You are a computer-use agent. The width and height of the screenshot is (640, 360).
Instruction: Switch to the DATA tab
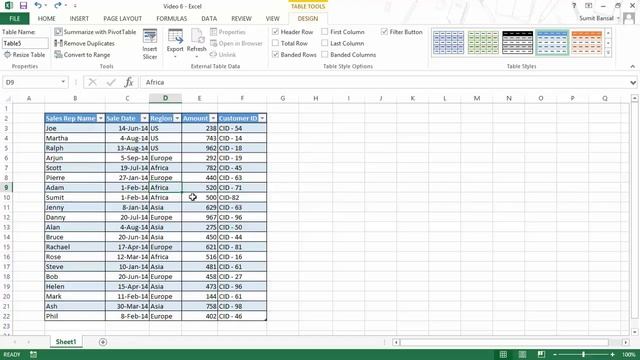pyautogui.click(x=209, y=18)
